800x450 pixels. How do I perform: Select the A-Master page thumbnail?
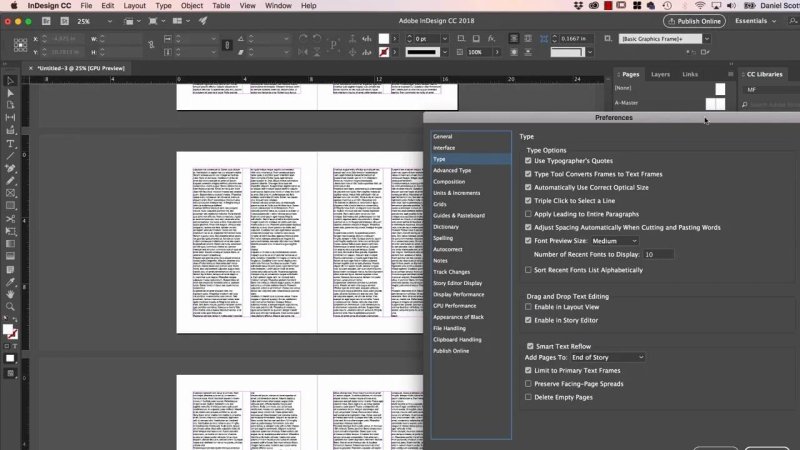click(x=715, y=104)
